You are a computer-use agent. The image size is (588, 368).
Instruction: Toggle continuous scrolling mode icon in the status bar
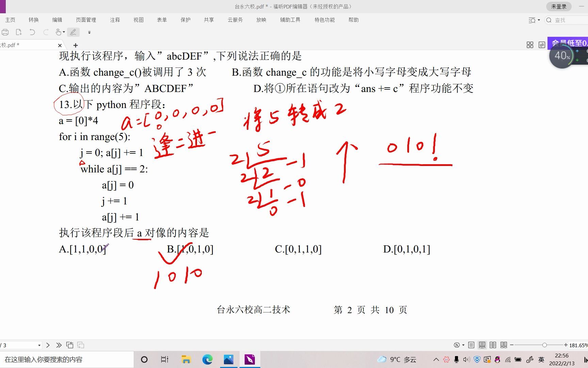(482, 345)
